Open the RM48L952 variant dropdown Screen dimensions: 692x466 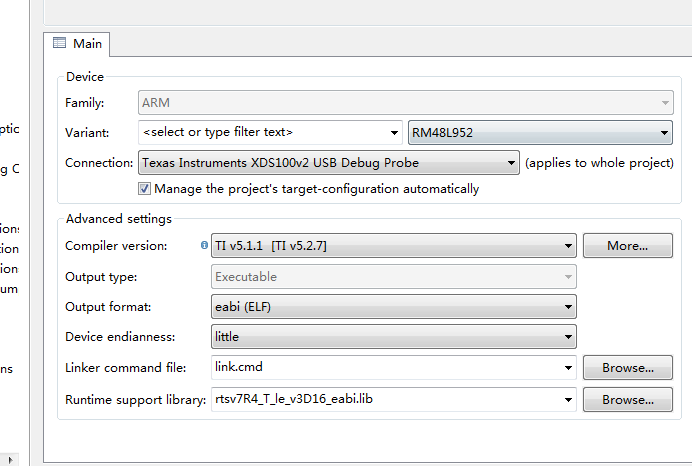(x=540, y=132)
